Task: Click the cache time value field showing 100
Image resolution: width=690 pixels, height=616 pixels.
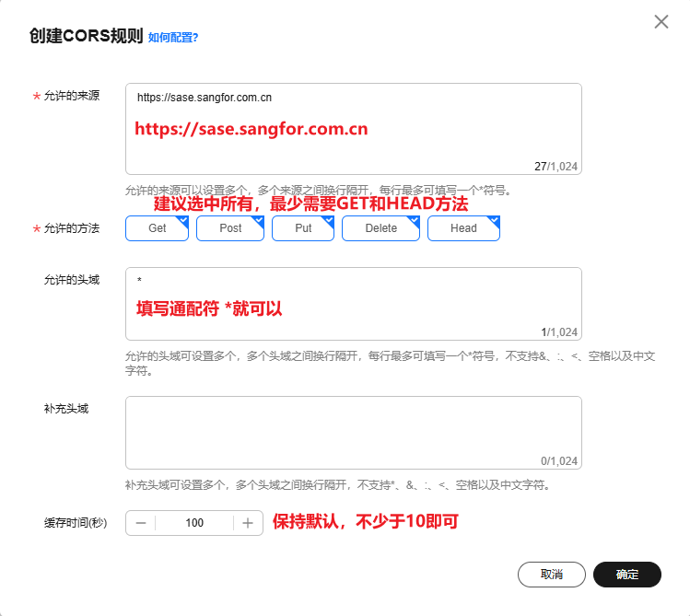Action: point(194,523)
